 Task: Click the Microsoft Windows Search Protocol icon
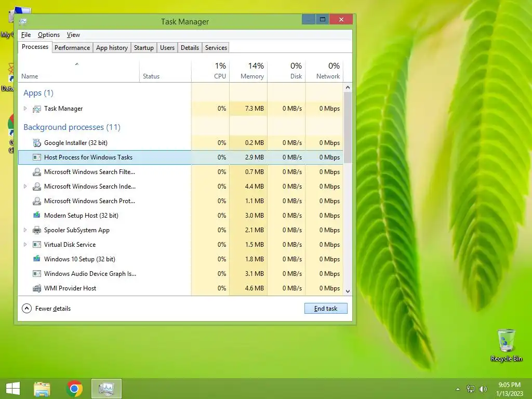coord(37,201)
